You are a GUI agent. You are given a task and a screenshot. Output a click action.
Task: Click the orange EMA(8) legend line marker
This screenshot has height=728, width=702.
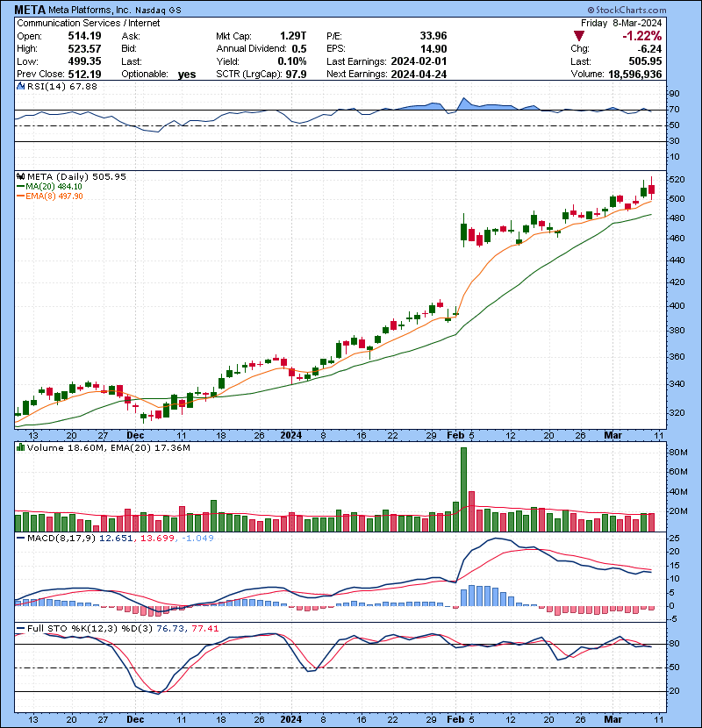20,196
